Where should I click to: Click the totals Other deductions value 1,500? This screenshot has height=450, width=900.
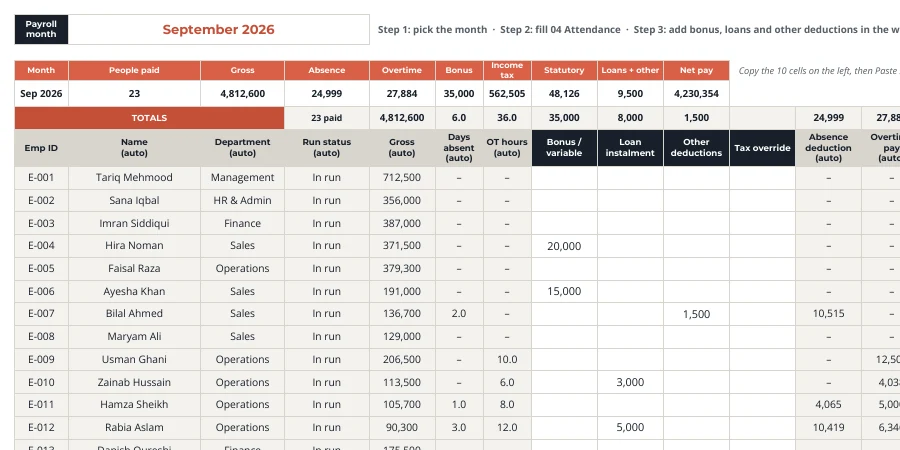click(x=696, y=118)
